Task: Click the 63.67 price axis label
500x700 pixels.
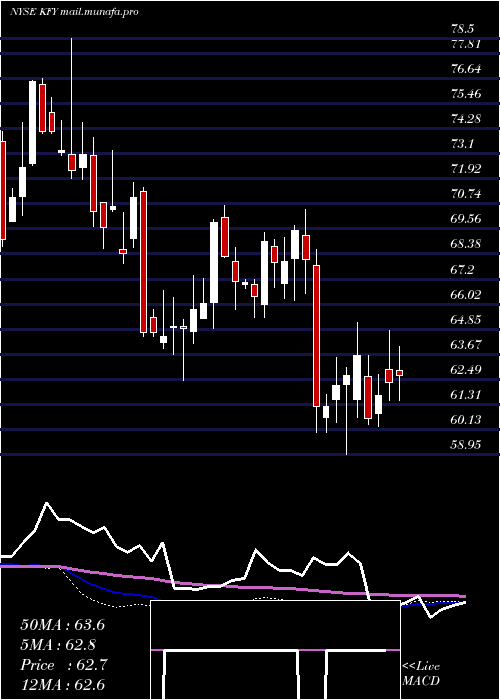Action: [x=466, y=344]
